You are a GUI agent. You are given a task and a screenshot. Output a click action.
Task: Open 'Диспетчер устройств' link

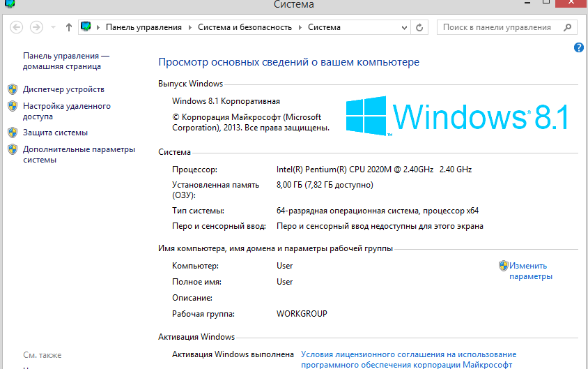[x=64, y=89]
